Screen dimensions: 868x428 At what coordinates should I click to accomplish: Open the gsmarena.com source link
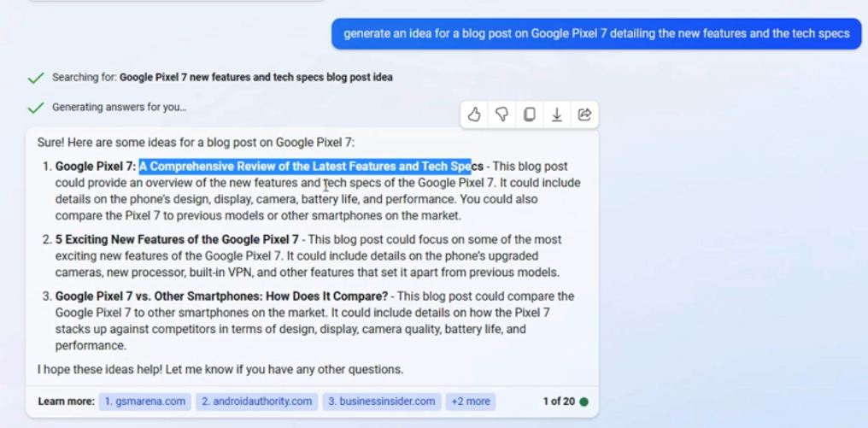(x=144, y=402)
